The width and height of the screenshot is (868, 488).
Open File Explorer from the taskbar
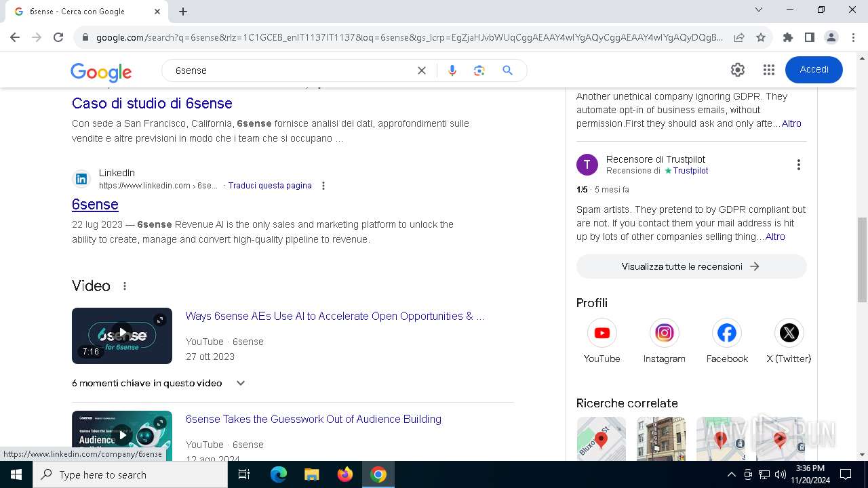[x=312, y=474]
